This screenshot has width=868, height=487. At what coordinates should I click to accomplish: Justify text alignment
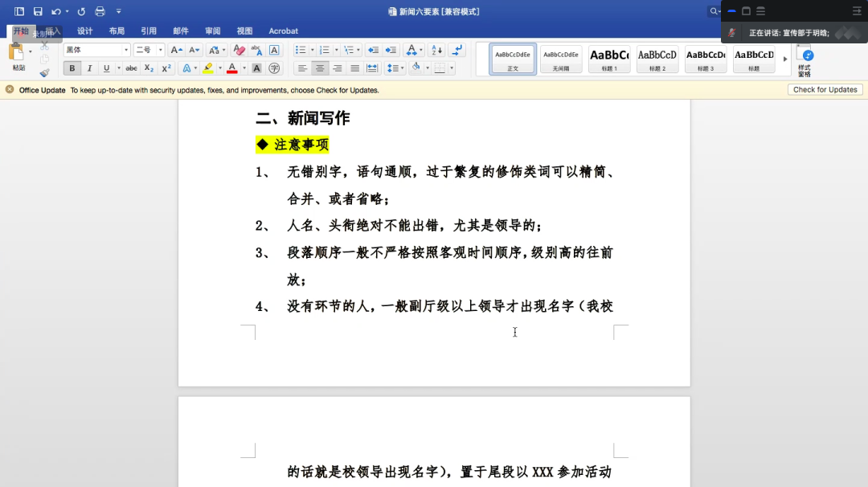(x=355, y=68)
